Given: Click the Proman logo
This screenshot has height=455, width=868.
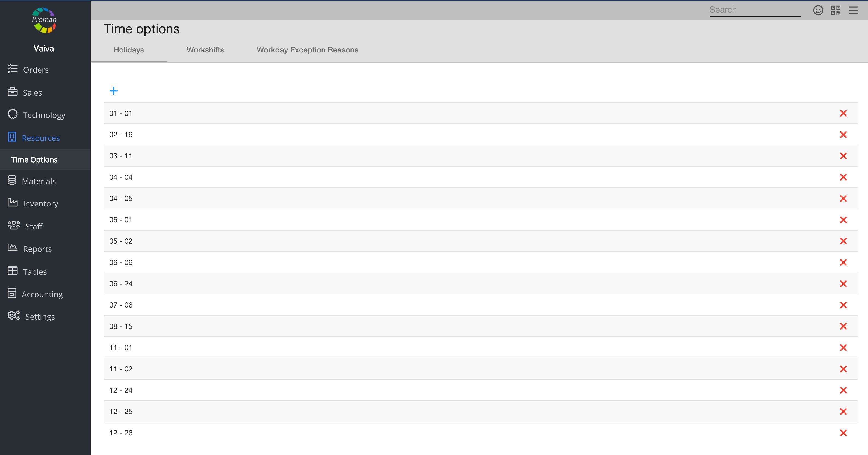Looking at the screenshot, I should tap(44, 20).
